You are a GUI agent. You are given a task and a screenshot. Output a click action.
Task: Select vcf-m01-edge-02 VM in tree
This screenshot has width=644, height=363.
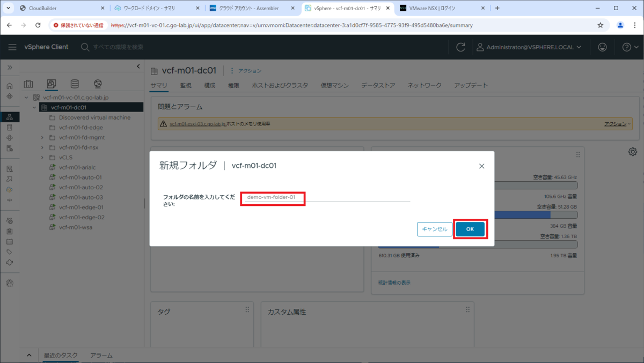coord(82,217)
